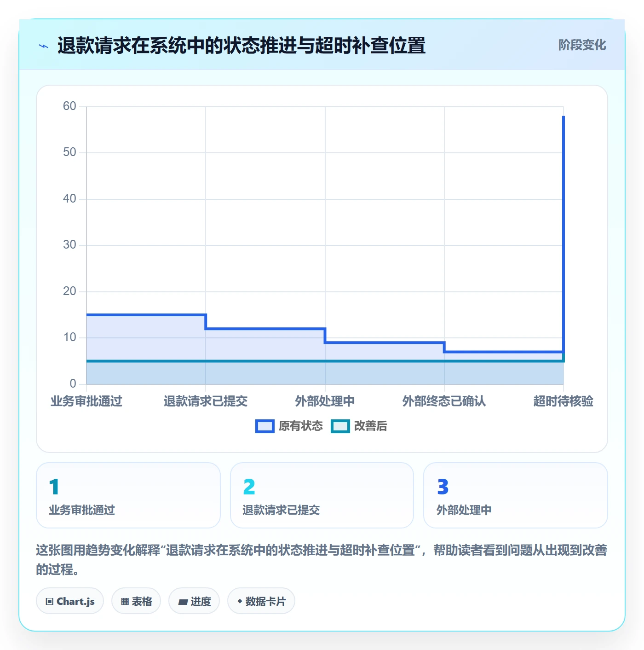This screenshot has width=644, height=650.
Task: Toggle the 原有状态 legend swatch
Action: click(x=265, y=426)
